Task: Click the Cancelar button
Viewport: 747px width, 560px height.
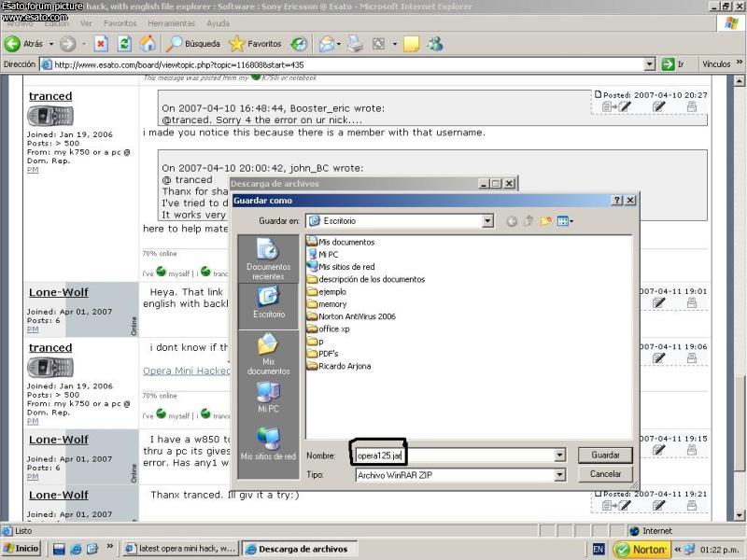Action: pyautogui.click(x=605, y=474)
